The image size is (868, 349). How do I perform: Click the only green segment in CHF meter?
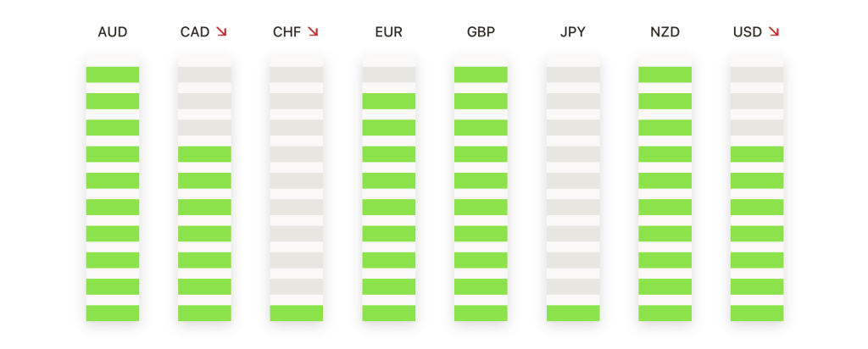click(x=297, y=313)
